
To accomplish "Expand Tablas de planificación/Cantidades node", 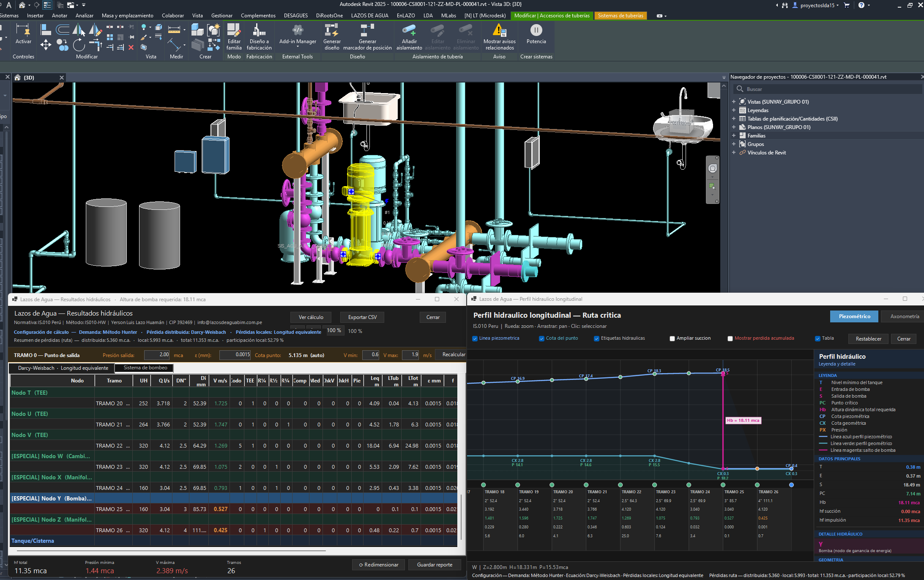I will (734, 118).
